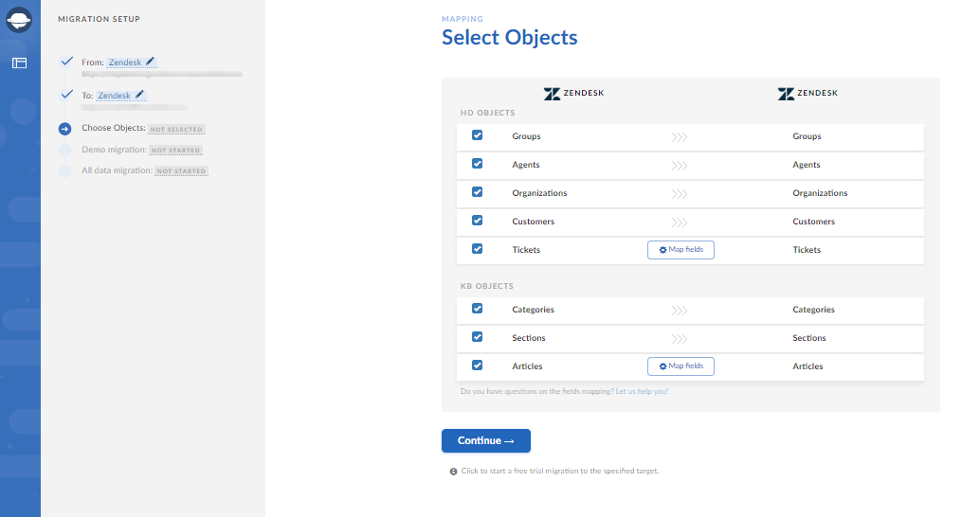Edit source platform via pencil next to From Zendesk

coord(150,62)
